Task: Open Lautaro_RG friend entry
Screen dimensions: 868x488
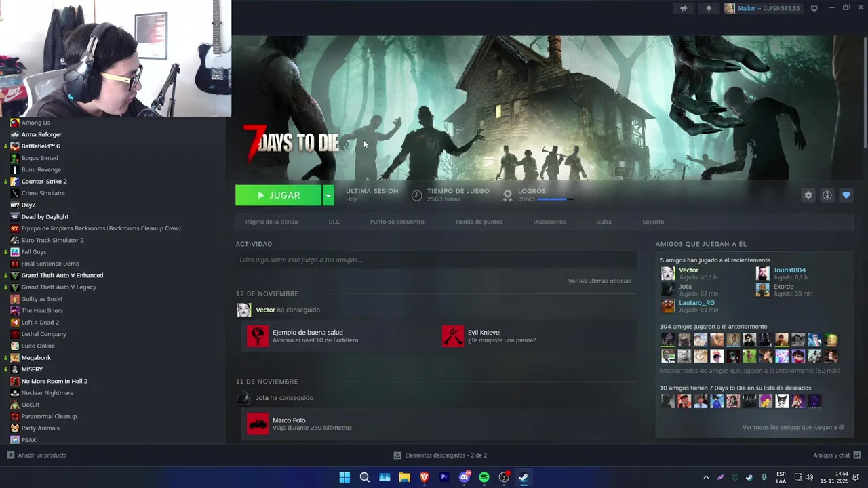Action: tap(696, 303)
